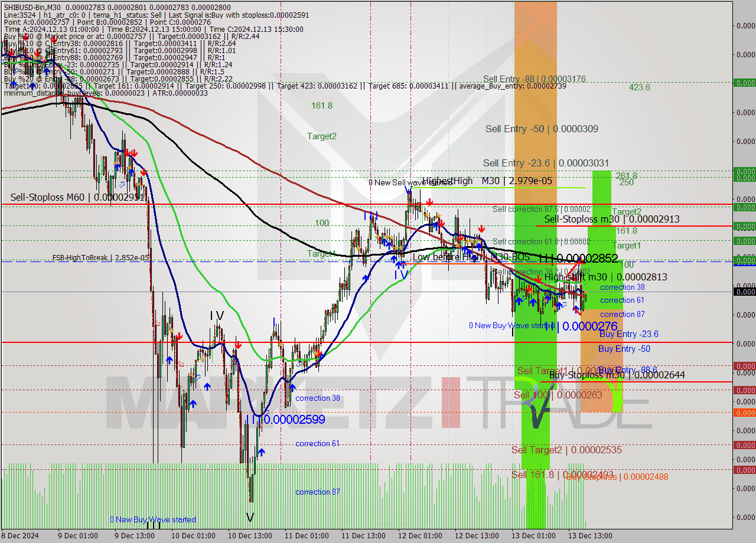756x543 pixels.
Task: Select the 'Sell-Stoploss M60 | 0.00002951' label
Action: click(77, 197)
